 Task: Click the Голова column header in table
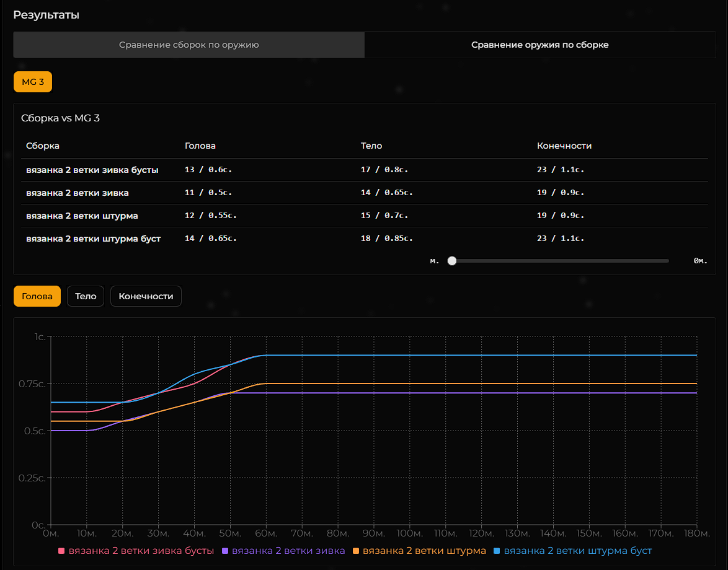(x=200, y=146)
